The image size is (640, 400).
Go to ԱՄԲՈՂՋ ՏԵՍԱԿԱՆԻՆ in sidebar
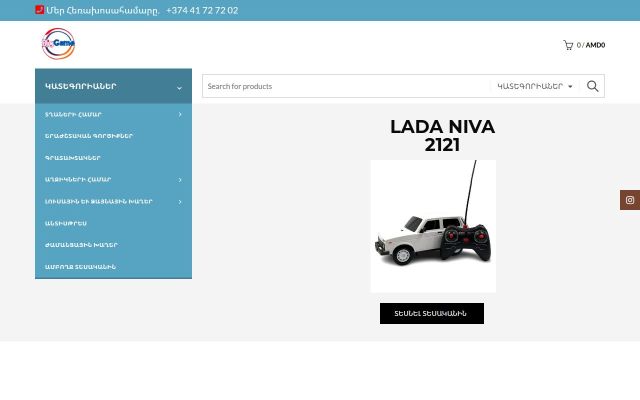[80, 267]
